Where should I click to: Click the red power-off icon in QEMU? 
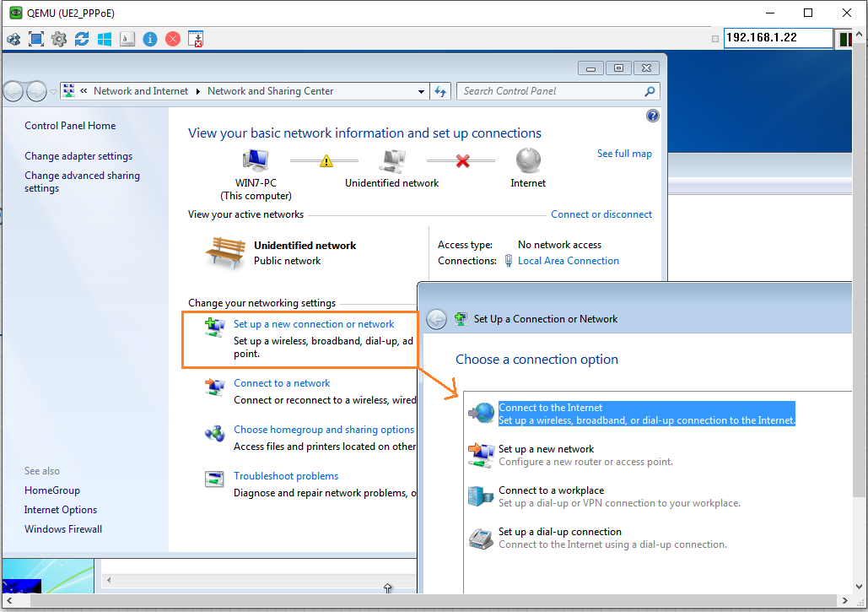coord(172,39)
